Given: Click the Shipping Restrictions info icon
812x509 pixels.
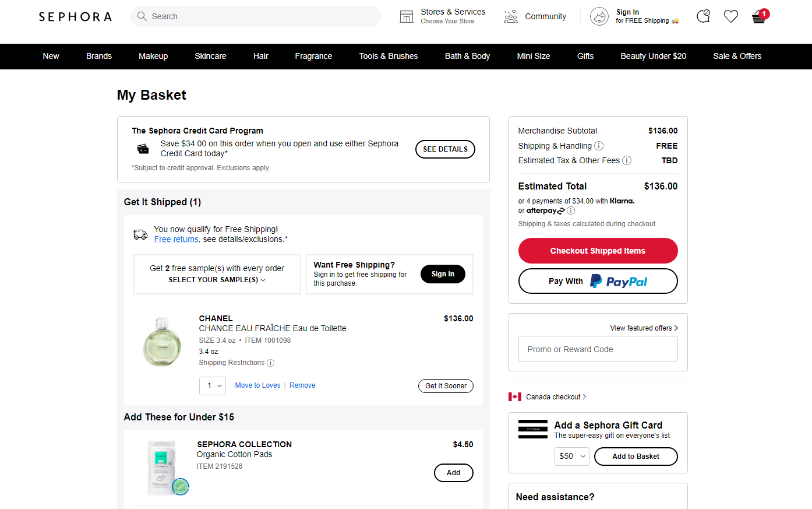Looking at the screenshot, I should coord(270,363).
